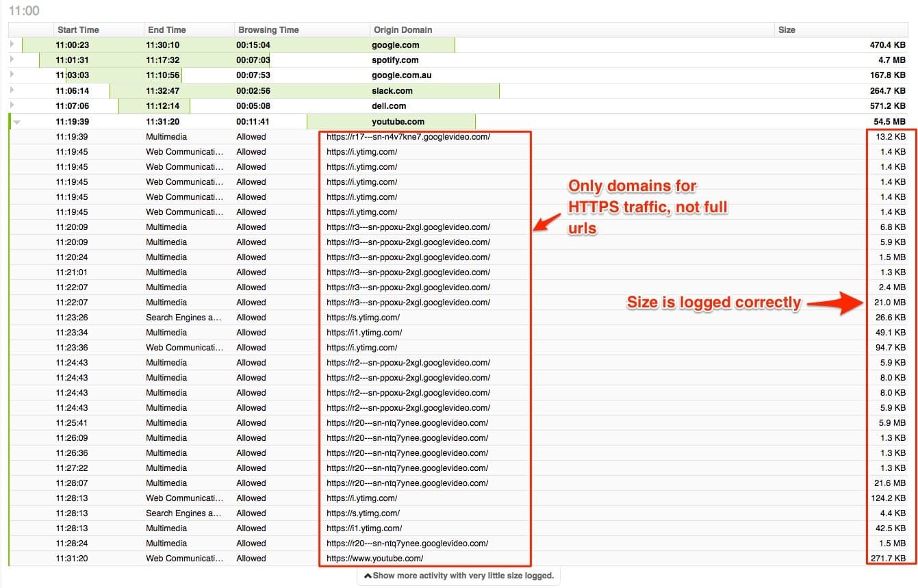This screenshot has height=588, width=918.
Task: Select the google.com.au origin domain cell
Action: 402,75
